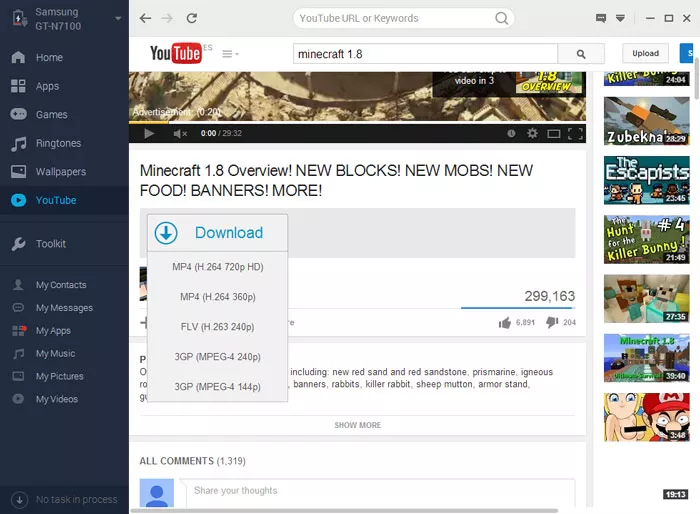This screenshot has width=700, height=514.
Task: Click the YouTube search button
Action: pyautogui.click(x=581, y=54)
